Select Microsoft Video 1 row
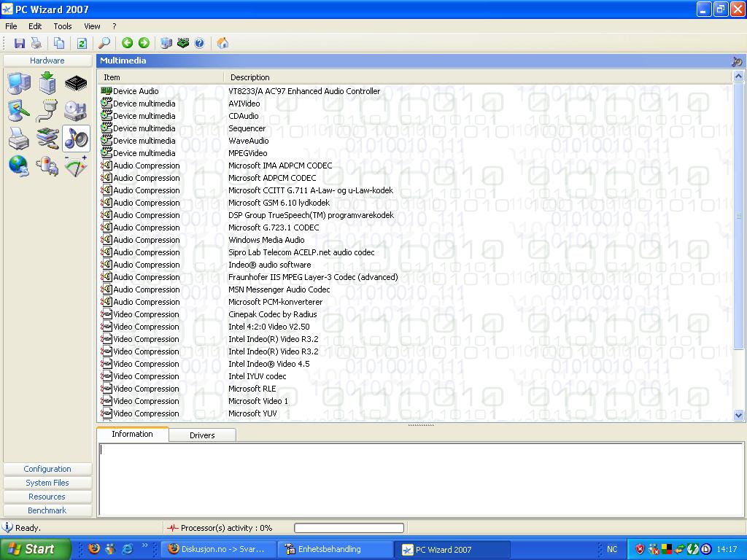 point(414,401)
